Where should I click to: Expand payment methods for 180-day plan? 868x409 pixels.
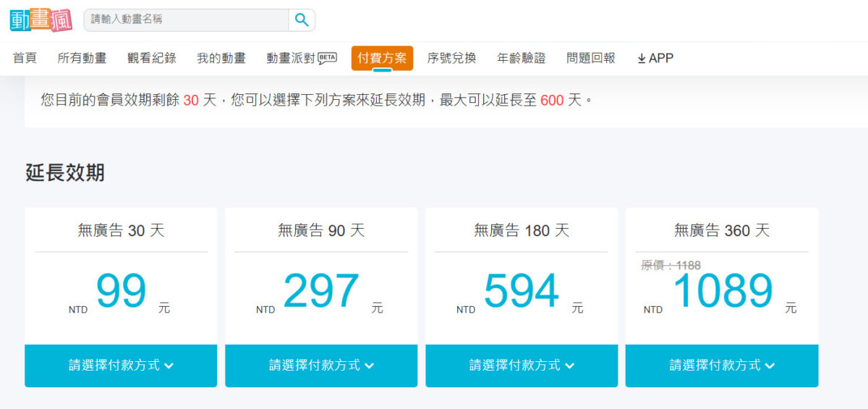[x=522, y=366]
